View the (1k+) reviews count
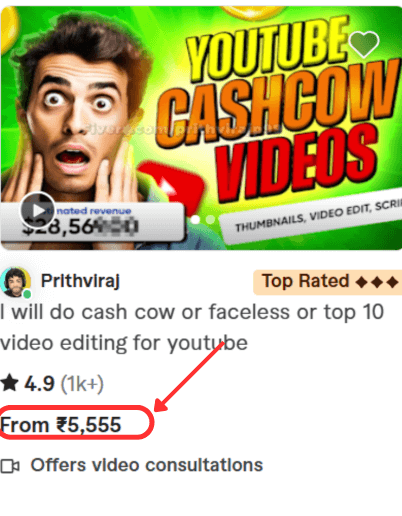The width and height of the screenshot is (402, 516). [x=82, y=384]
